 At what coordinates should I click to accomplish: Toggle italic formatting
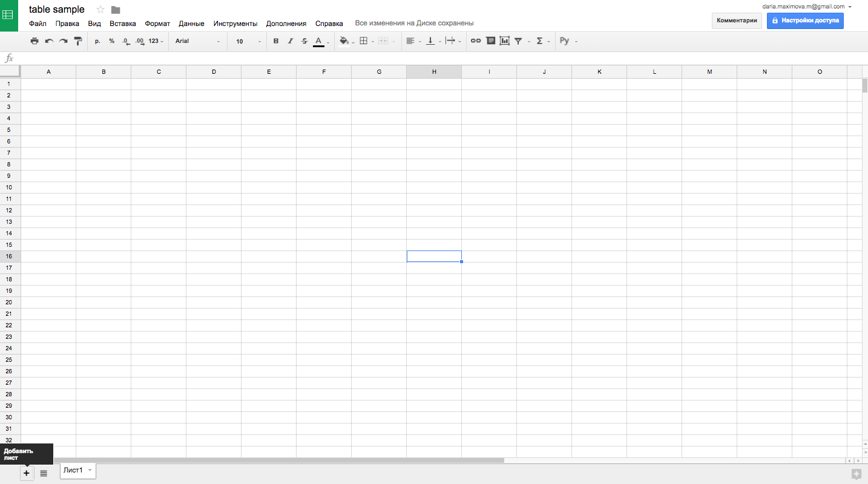pos(290,41)
